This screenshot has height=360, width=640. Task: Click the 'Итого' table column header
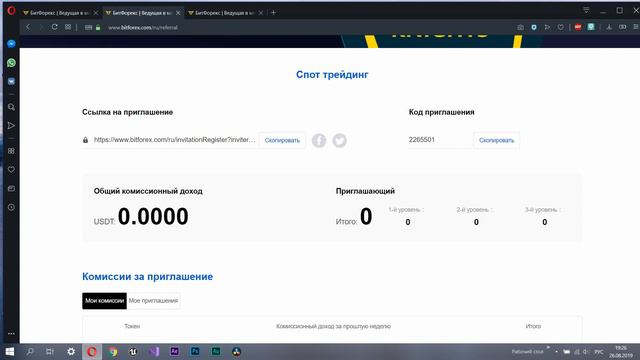coord(533,326)
